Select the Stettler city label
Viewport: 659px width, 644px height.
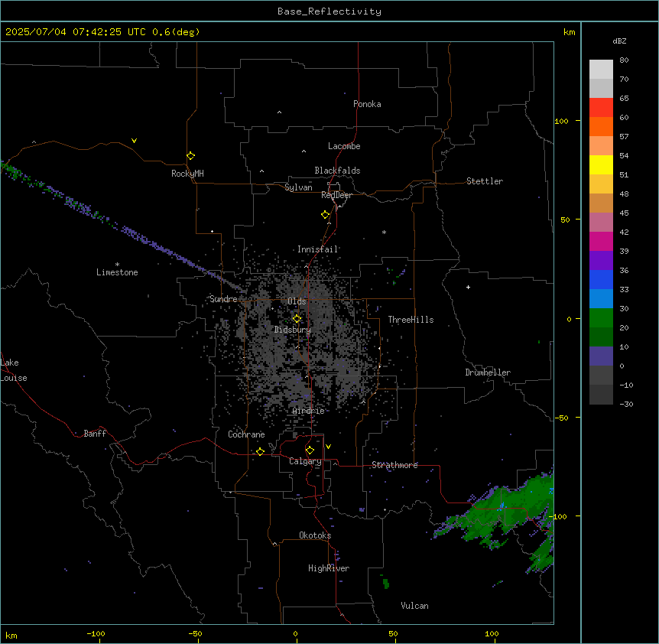point(485,181)
